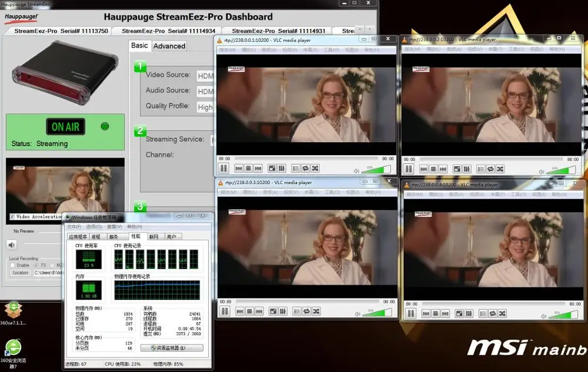Click the recording path field C:\Users
This screenshot has width=588, height=372.
[x=47, y=273]
